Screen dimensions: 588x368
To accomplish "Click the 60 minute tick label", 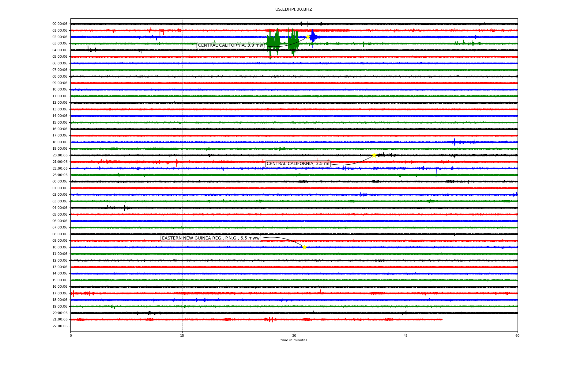I will coord(517,335).
